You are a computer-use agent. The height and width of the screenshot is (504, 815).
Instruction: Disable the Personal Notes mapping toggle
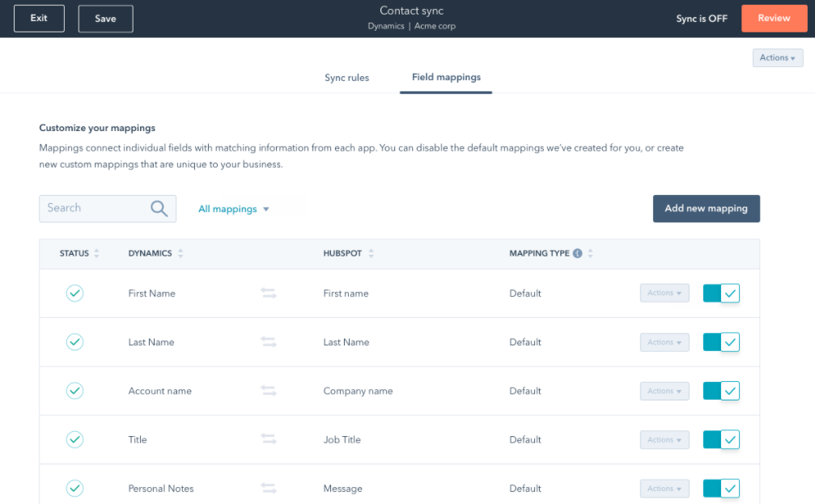tap(720, 488)
